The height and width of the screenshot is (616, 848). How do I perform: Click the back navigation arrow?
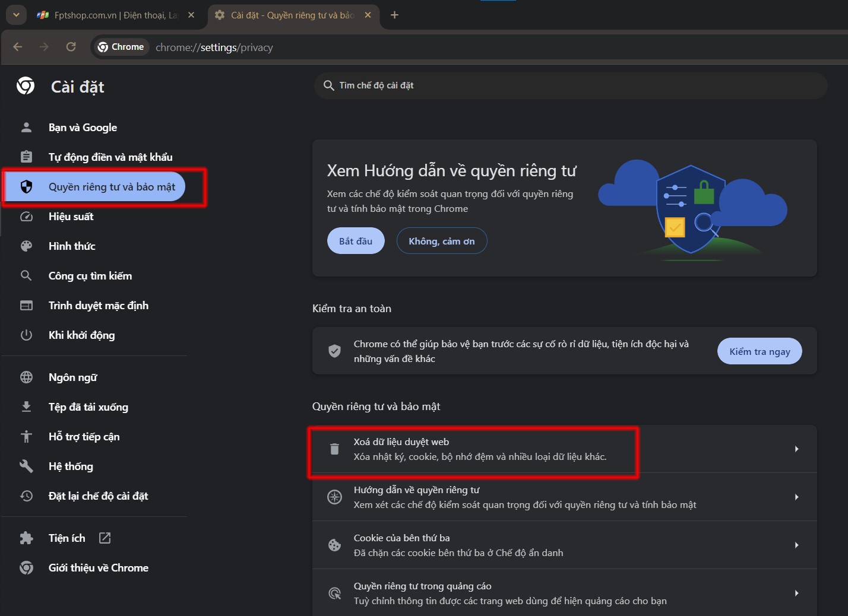tap(18, 47)
